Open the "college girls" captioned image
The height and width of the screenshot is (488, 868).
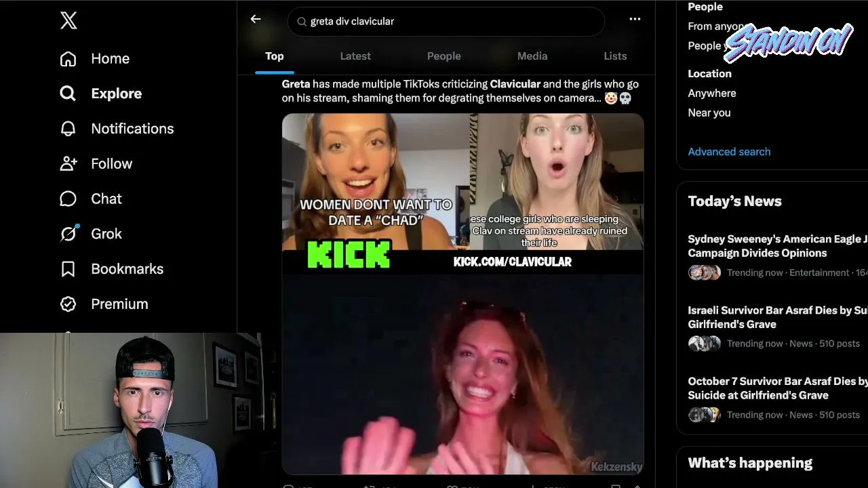pyautogui.click(x=557, y=182)
